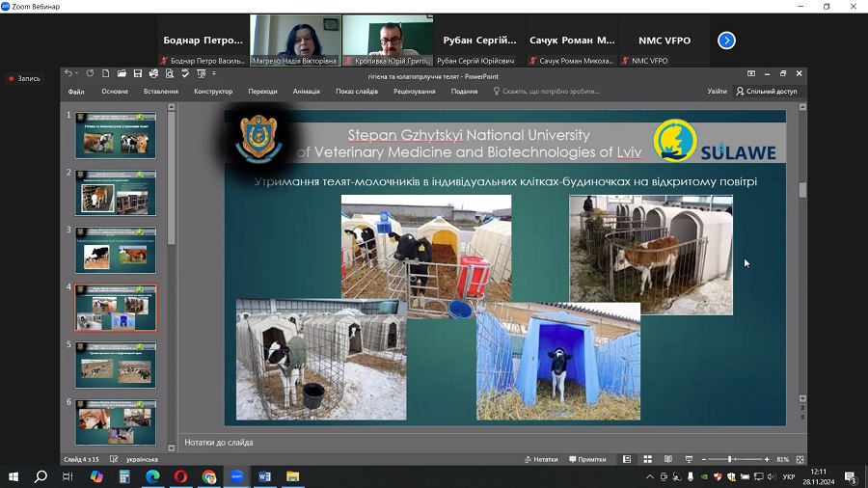Create a new presentation with the blank page icon
This screenshot has width=868, height=488.
point(106,73)
